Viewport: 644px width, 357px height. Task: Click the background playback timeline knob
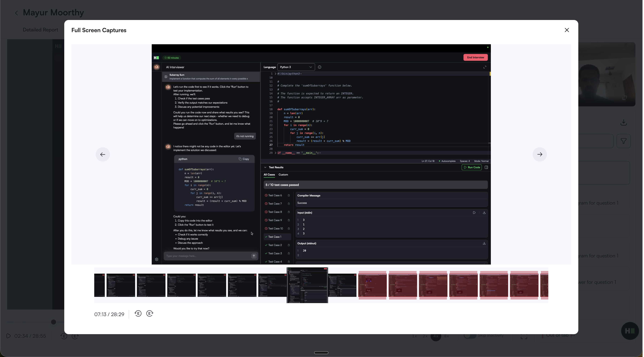[x=54, y=322]
